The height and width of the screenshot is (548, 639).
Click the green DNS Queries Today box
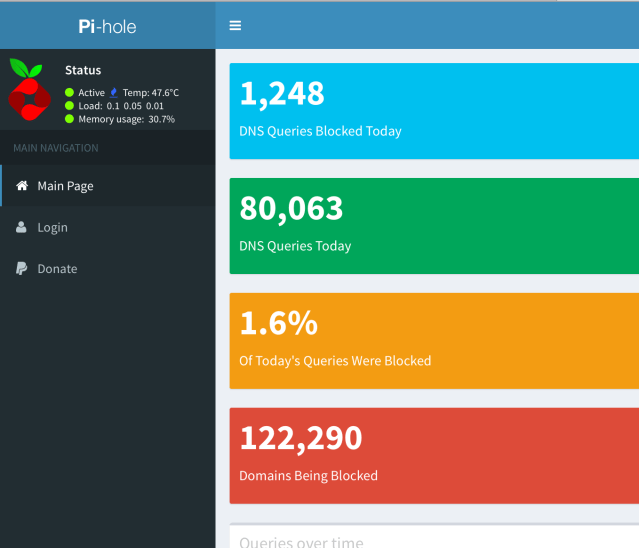[x=434, y=226]
